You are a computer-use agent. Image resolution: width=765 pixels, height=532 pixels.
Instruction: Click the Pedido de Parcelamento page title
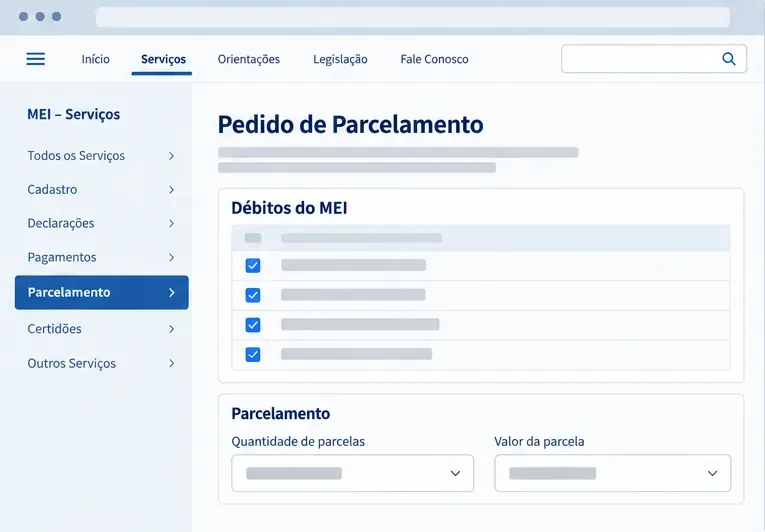coord(350,124)
